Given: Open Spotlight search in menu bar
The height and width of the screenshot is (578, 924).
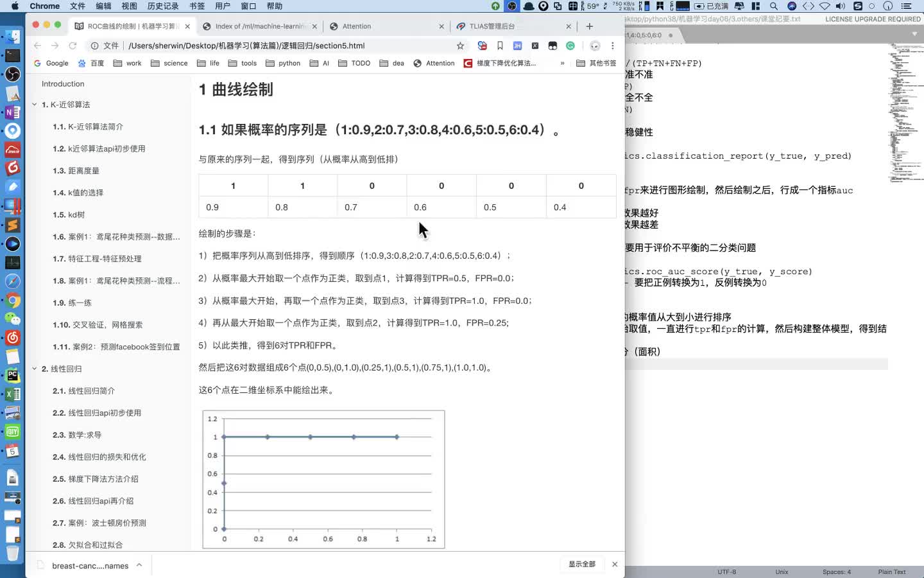Looking at the screenshot, I should pyautogui.click(x=774, y=6).
